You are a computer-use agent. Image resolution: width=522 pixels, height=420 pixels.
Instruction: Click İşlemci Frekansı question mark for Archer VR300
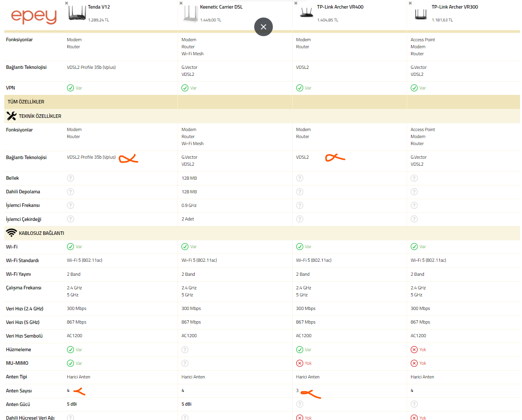coord(414,205)
